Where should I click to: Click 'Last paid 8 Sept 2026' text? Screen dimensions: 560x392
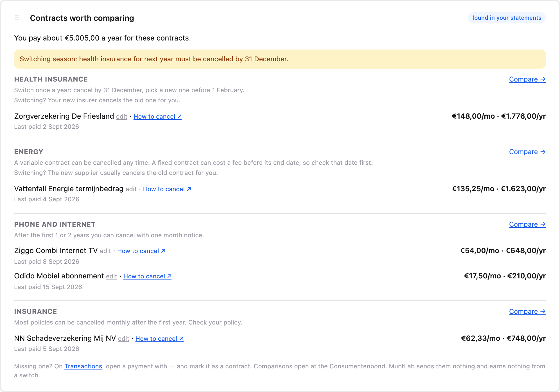[47, 262]
